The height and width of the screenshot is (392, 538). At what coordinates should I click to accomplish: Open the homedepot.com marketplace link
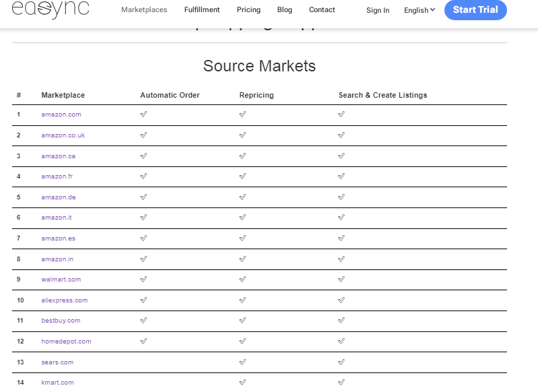(66, 341)
